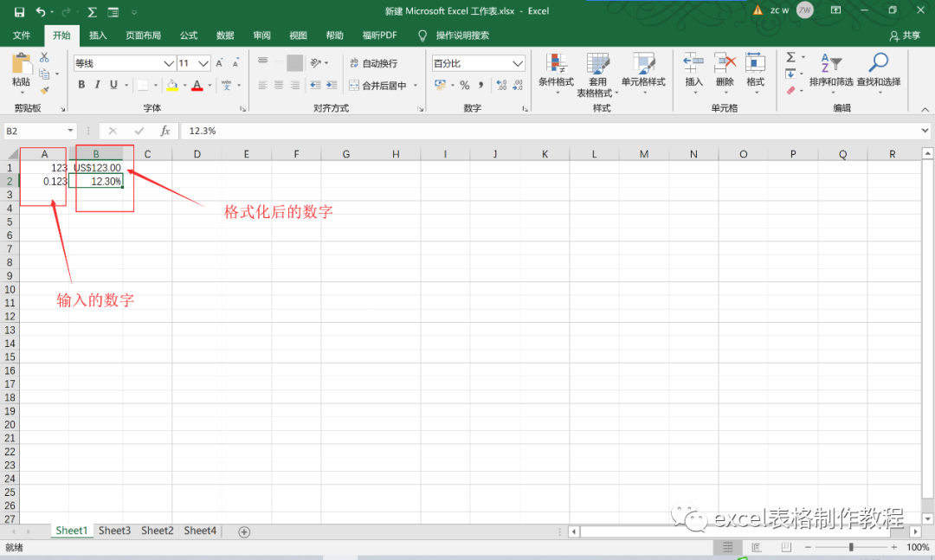Align text to the left

[x=263, y=86]
